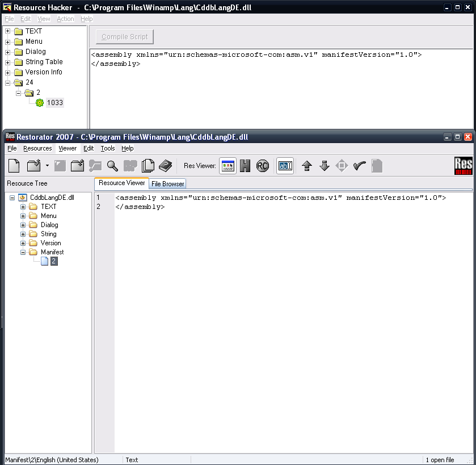The height and width of the screenshot is (465, 476).
Task: Open Restorator Edit menu
Action: (89, 148)
